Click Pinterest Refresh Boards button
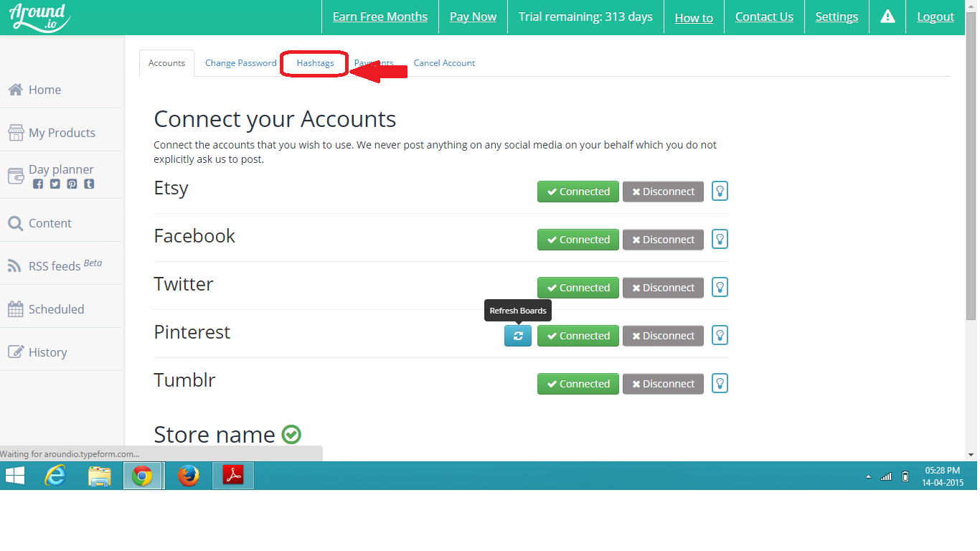Image resolution: width=980 pixels, height=551 pixels. pyautogui.click(x=518, y=336)
